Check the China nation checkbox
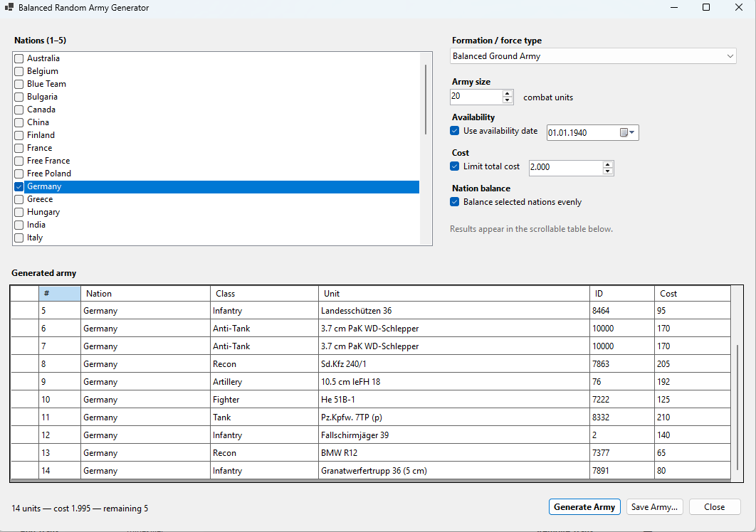 pyautogui.click(x=19, y=122)
